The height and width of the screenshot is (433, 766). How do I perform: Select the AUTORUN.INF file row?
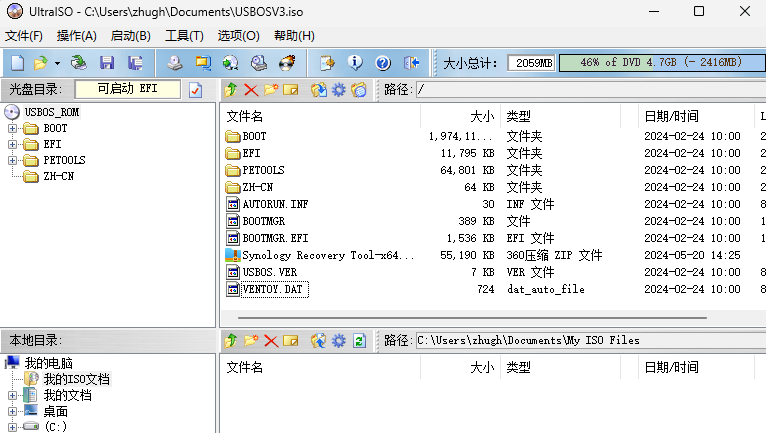(x=276, y=204)
